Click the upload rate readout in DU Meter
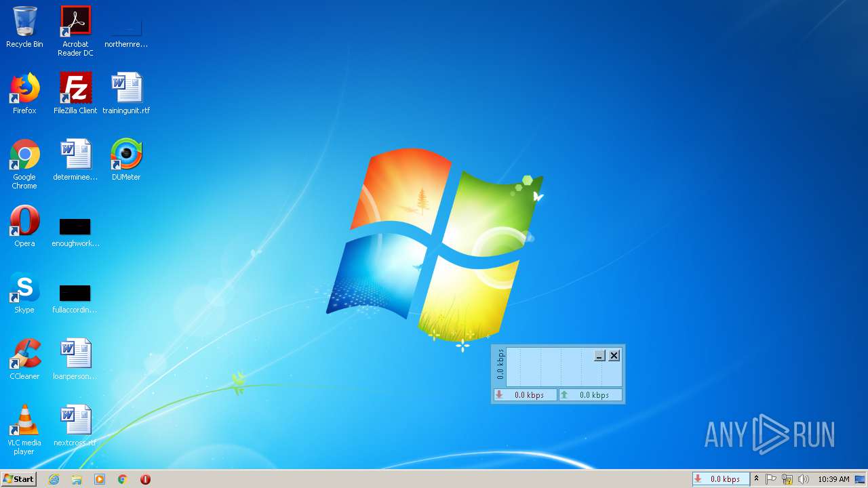This screenshot has height=488, width=868. pos(591,395)
